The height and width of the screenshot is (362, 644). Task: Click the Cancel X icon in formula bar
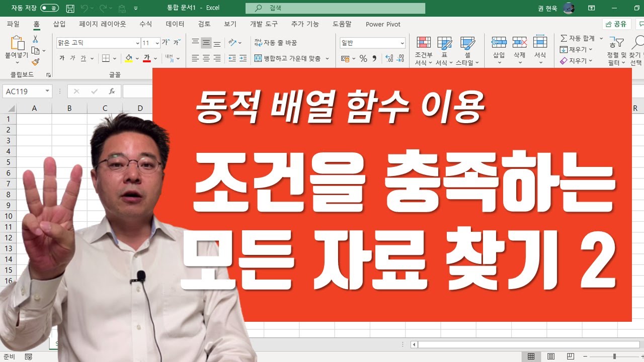click(x=76, y=92)
